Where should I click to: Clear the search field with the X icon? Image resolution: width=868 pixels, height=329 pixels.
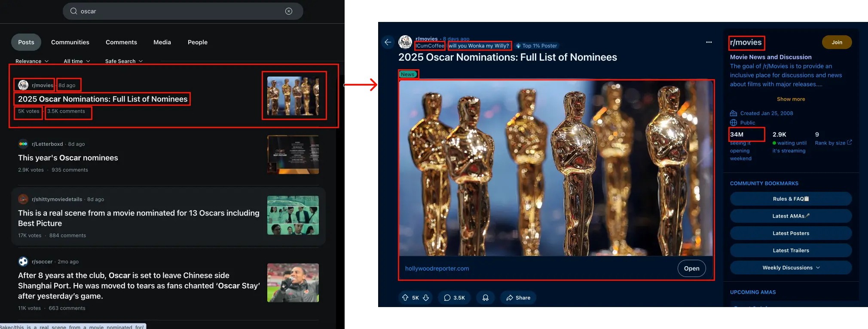click(x=289, y=11)
